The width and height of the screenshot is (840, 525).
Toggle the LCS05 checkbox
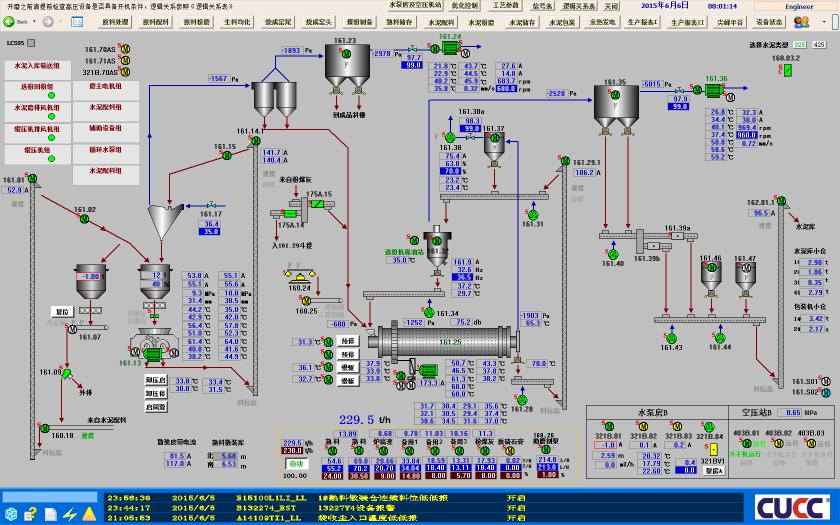(x=31, y=43)
